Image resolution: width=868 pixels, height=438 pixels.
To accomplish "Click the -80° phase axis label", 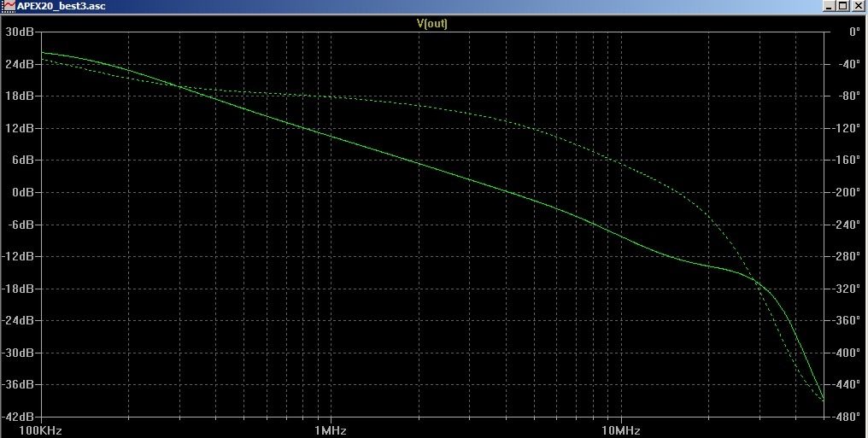I will click(848, 96).
